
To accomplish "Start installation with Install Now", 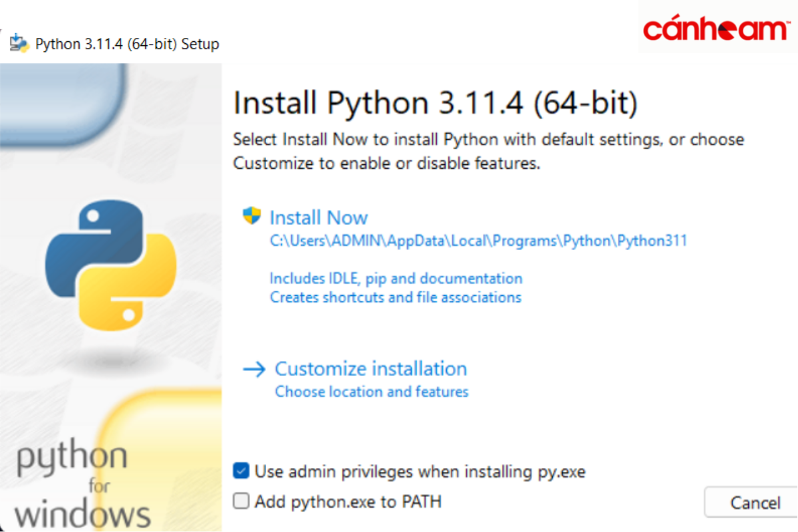I will [x=319, y=217].
